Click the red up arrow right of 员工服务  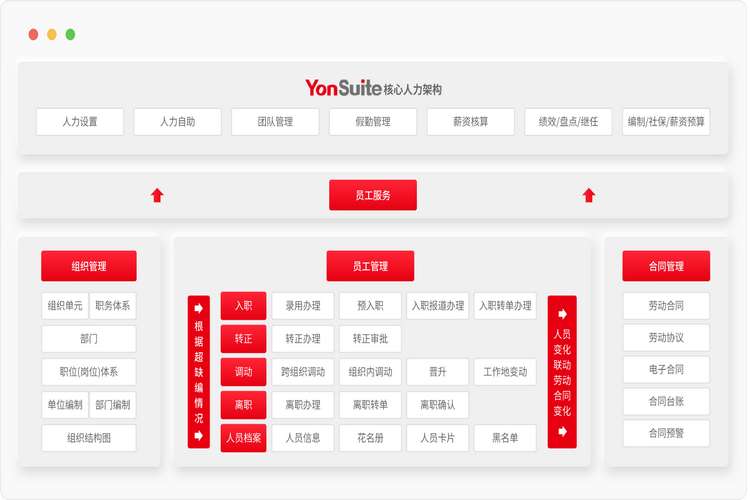[x=589, y=195]
